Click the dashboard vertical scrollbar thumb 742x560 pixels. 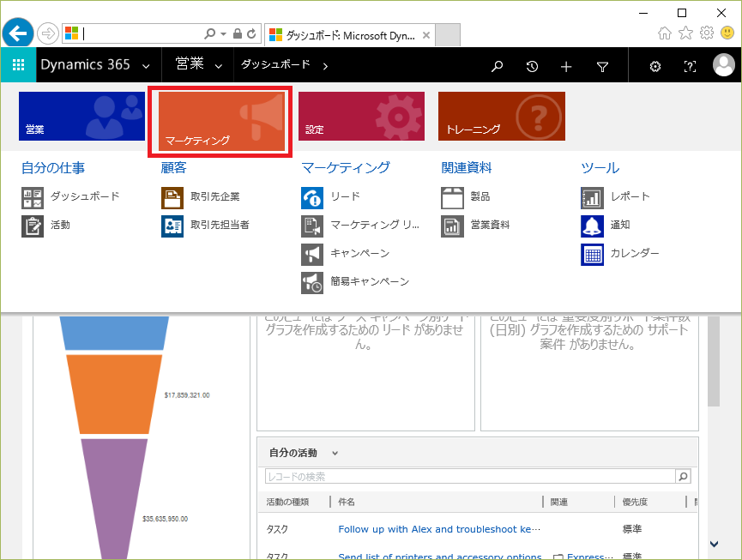[x=714, y=361]
